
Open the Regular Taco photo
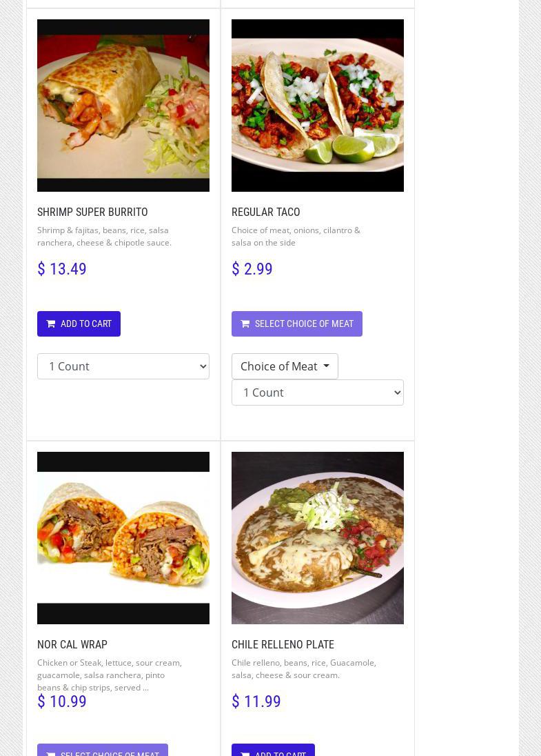point(318,106)
